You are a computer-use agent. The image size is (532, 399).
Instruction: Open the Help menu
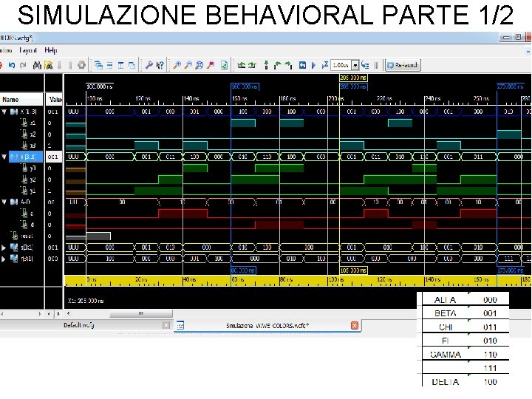coord(51,50)
